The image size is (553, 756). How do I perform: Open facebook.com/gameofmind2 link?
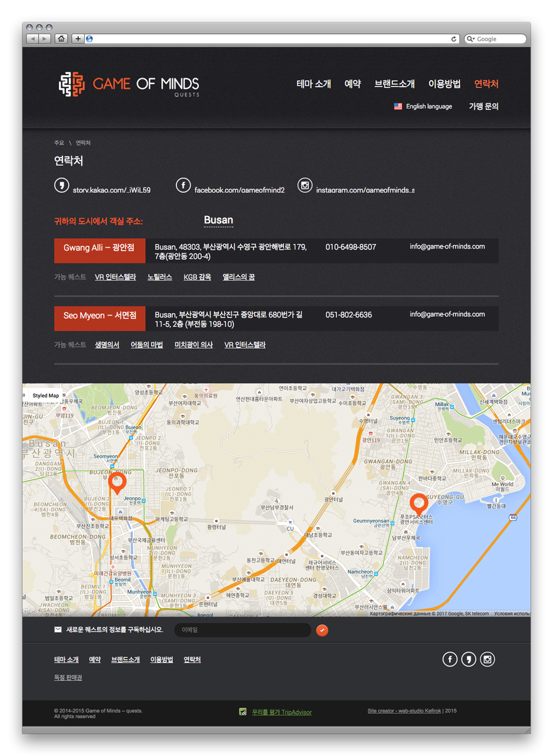pos(239,190)
